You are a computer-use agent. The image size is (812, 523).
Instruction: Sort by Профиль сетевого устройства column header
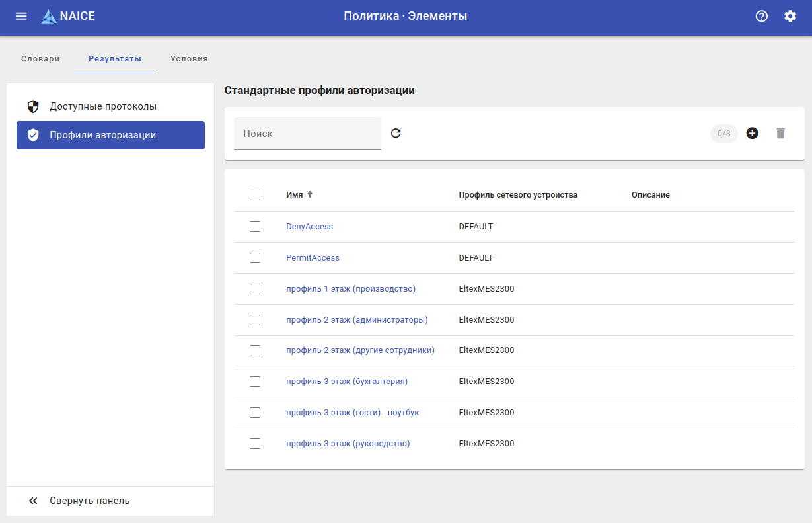(x=518, y=195)
